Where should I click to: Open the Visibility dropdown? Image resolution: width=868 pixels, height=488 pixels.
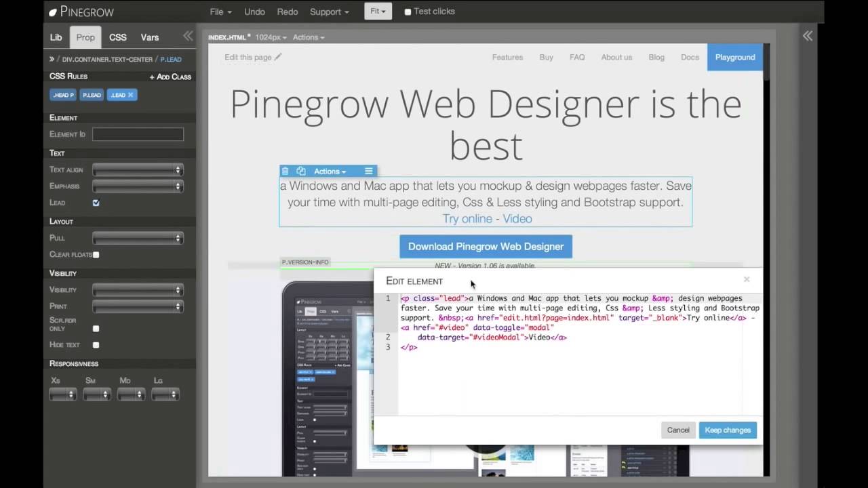click(x=138, y=290)
